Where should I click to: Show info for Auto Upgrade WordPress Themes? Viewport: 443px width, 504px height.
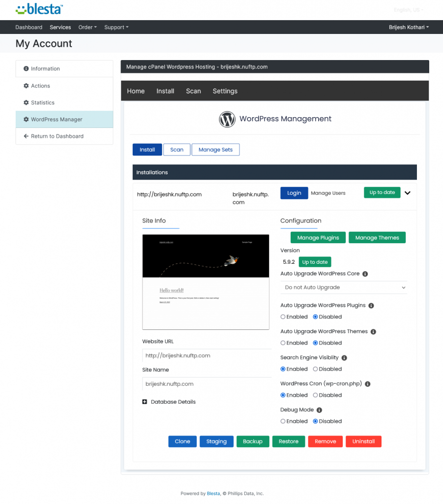point(373,332)
